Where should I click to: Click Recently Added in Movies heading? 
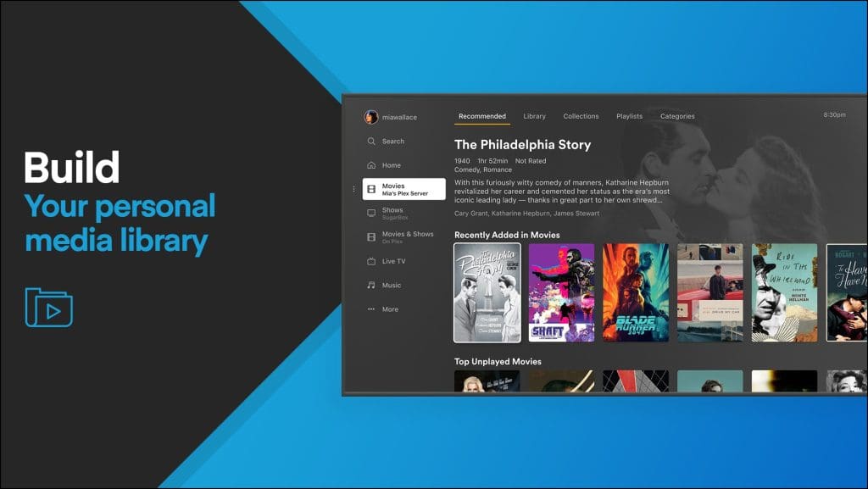click(507, 235)
